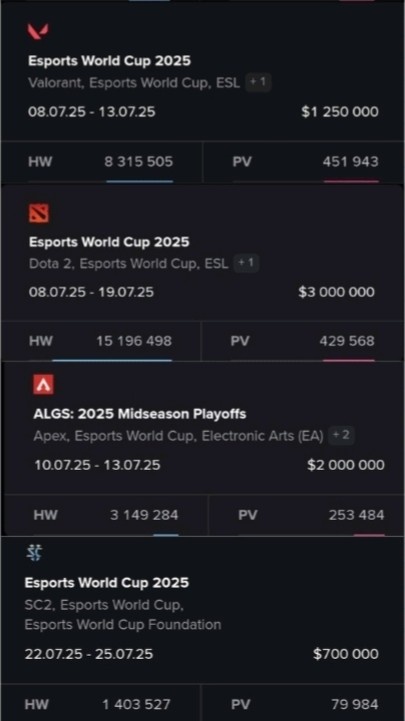This screenshot has height=721, width=405.
Task: Select the PV 429 568 stat cell
Action: click(302, 341)
